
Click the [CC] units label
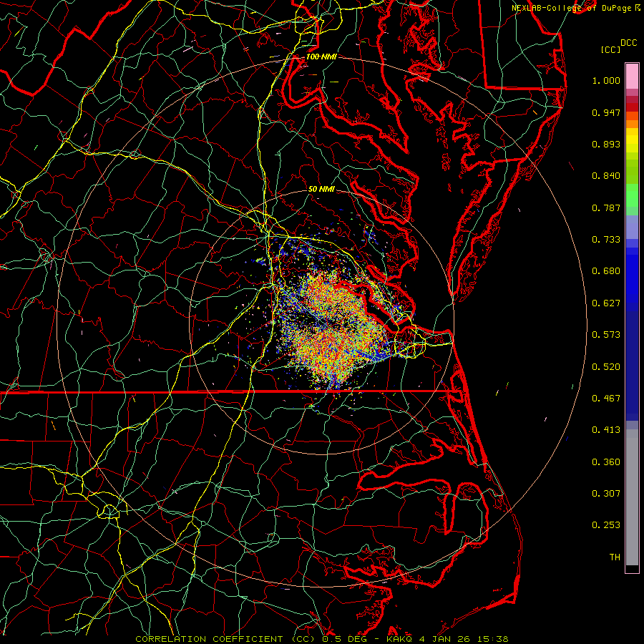[610, 49]
